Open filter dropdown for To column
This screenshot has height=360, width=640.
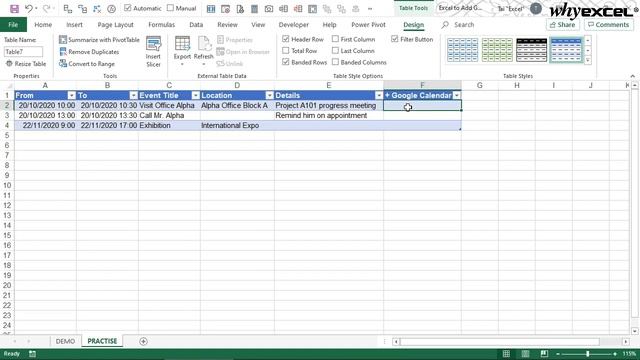[x=133, y=96]
